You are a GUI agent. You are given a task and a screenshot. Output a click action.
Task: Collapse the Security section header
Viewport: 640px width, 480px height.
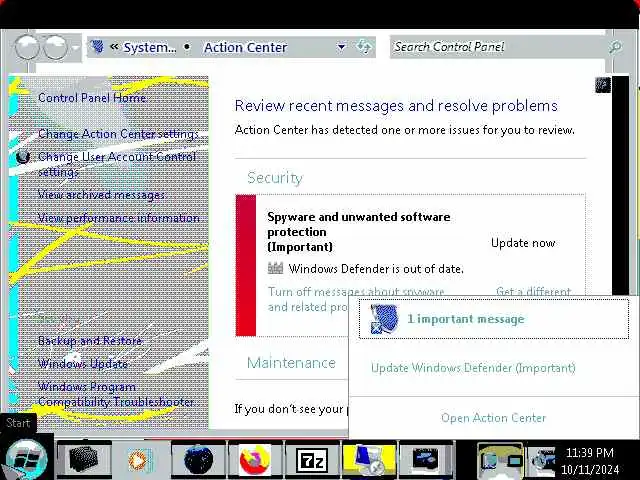point(275,178)
